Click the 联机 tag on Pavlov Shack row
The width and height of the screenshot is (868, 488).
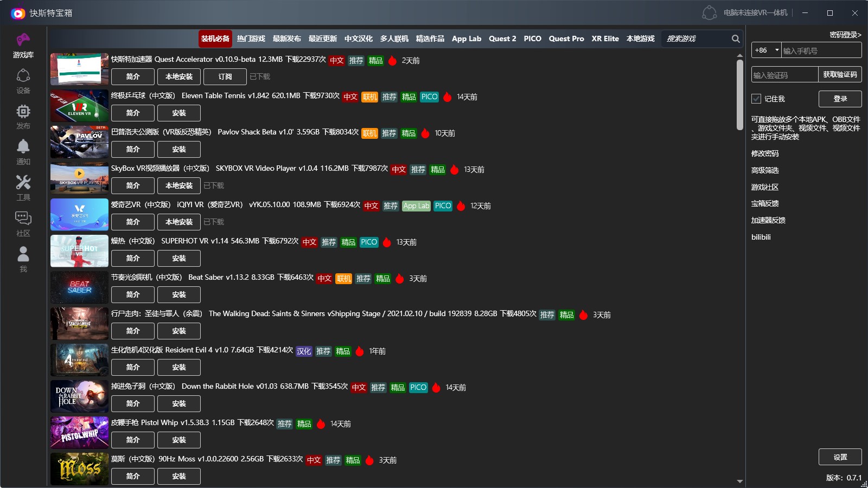coord(369,133)
